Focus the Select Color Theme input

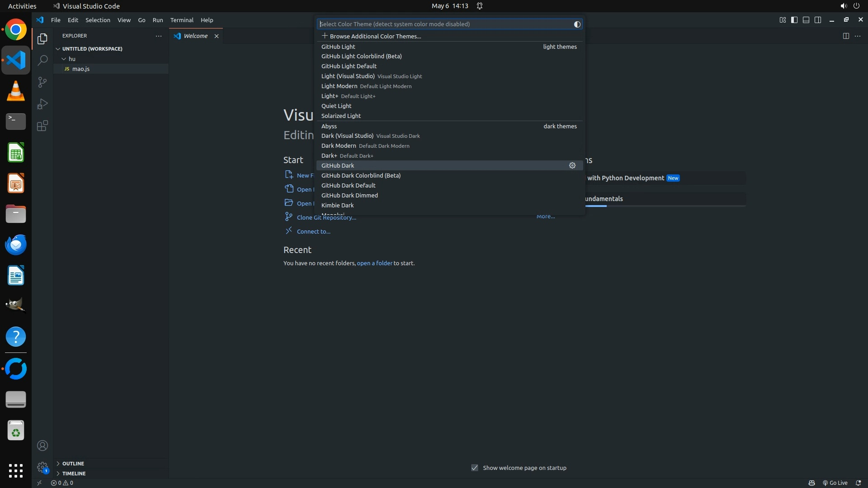(x=443, y=24)
